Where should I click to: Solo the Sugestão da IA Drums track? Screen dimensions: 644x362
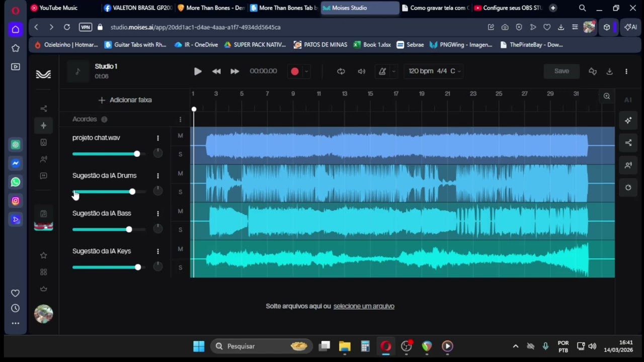click(x=180, y=192)
